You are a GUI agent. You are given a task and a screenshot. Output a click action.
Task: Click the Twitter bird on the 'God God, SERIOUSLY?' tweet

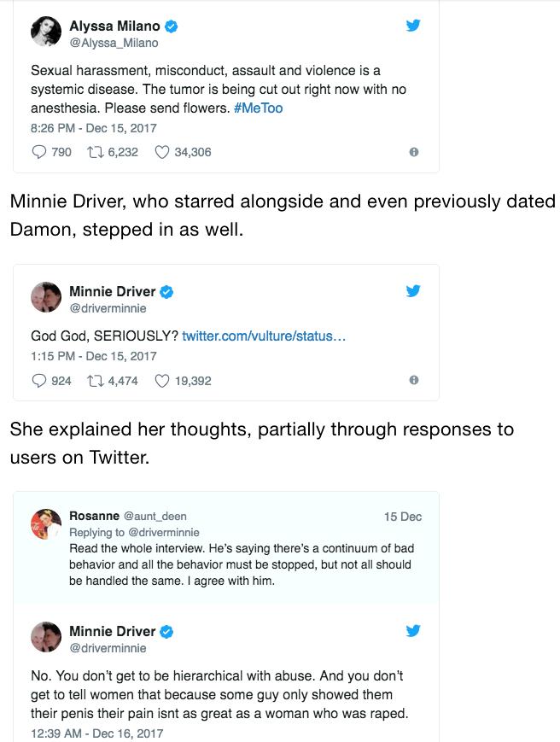point(413,290)
